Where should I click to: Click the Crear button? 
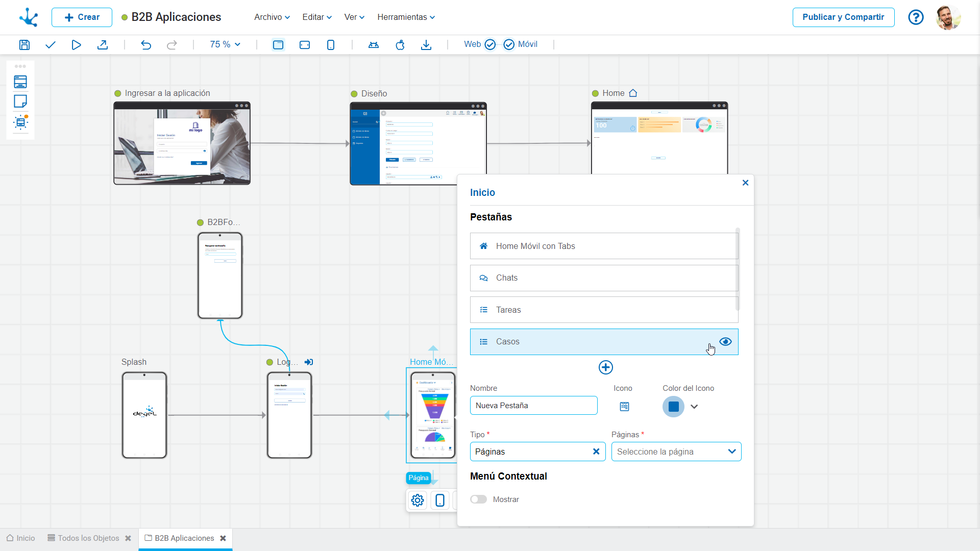point(82,17)
